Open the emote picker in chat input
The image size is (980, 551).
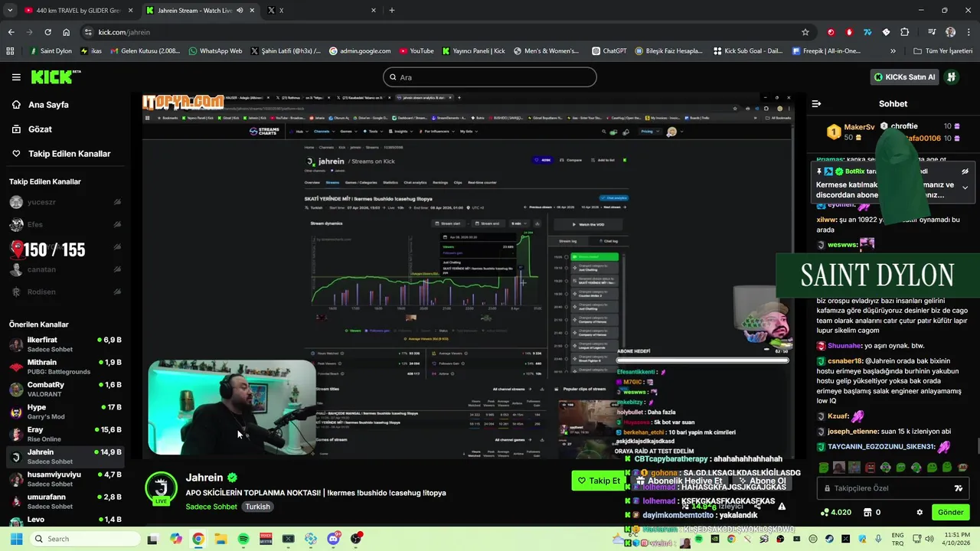[x=958, y=488]
